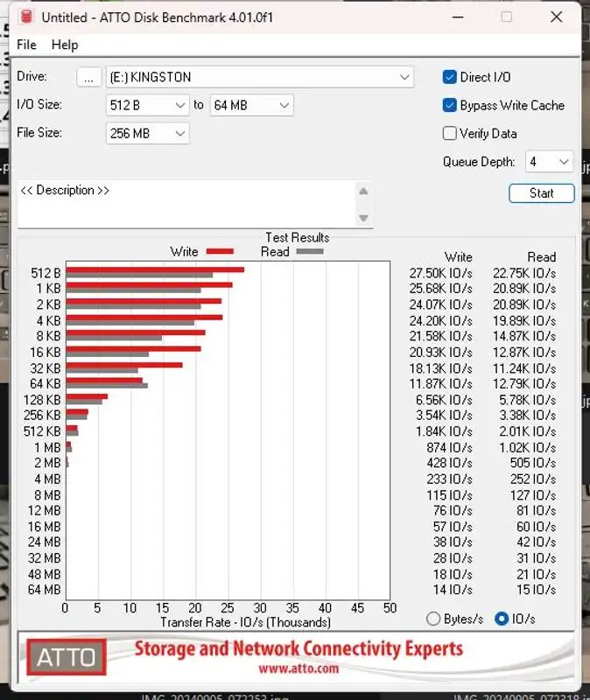The height and width of the screenshot is (700, 590).
Task: Click the description scroll down arrow
Action: 364,218
